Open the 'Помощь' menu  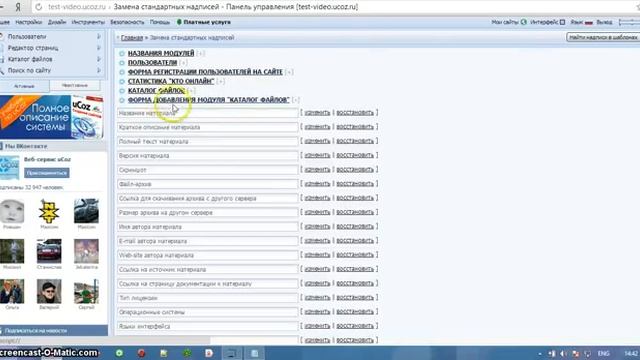[160, 22]
